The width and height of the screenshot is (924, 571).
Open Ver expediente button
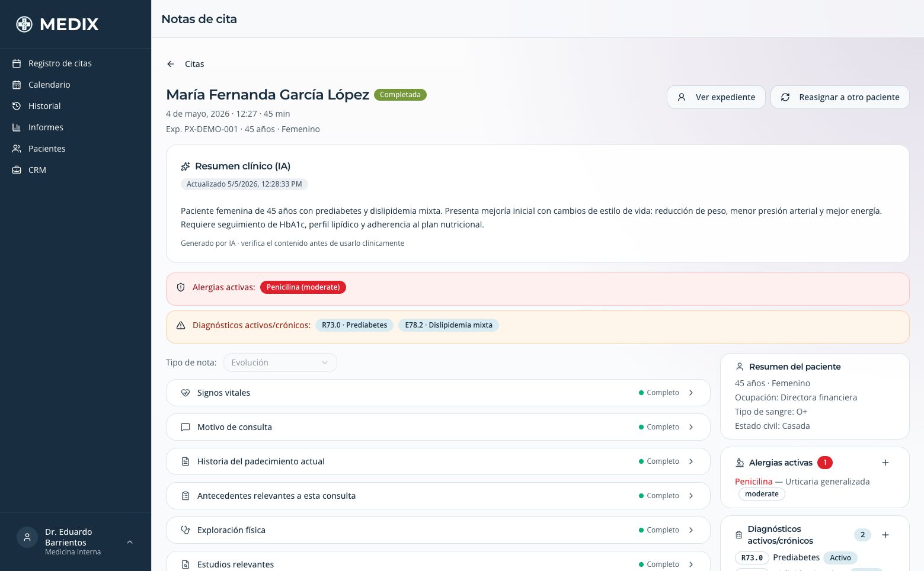pyautogui.click(x=716, y=97)
